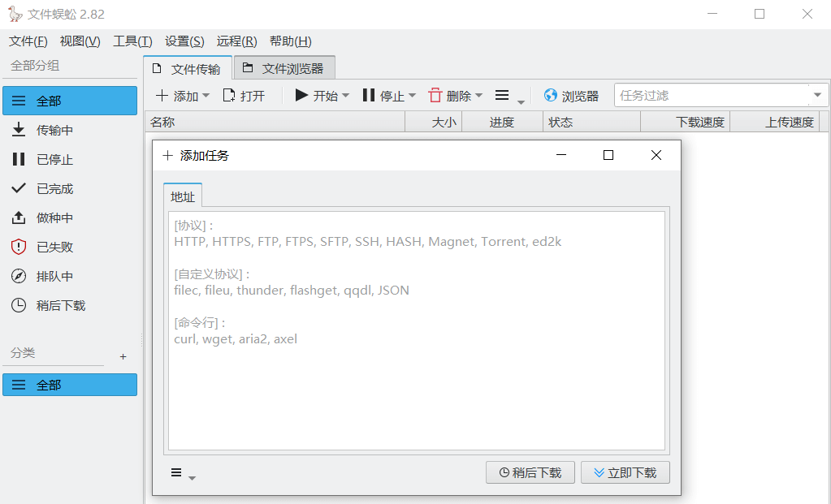Select 全部 under the 分类 section
831x504 pixels.
70,385
